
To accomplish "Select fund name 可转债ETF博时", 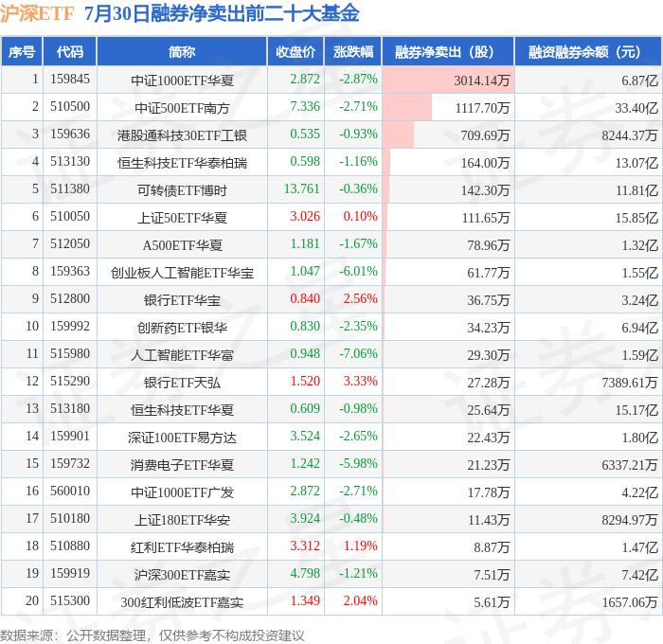I will click(182, 189).
